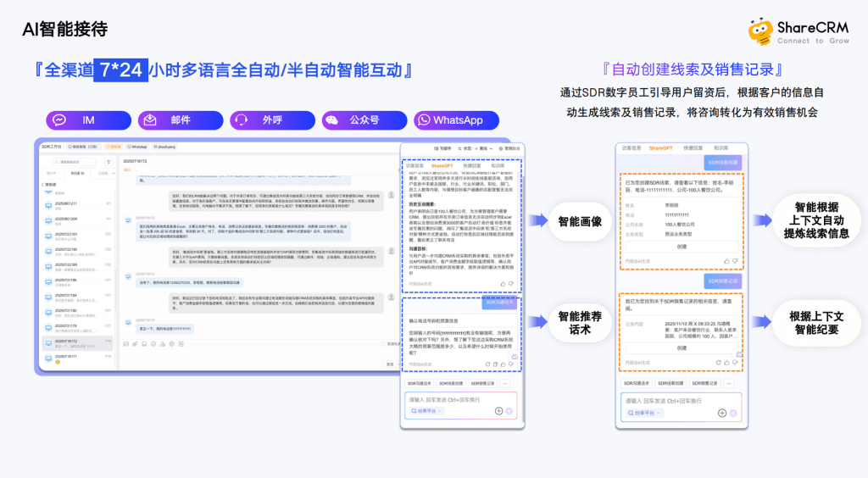This screenshot has height=478, width=868.
Task: Click the filter icon beside conversation search
Action: click(108, 162)
